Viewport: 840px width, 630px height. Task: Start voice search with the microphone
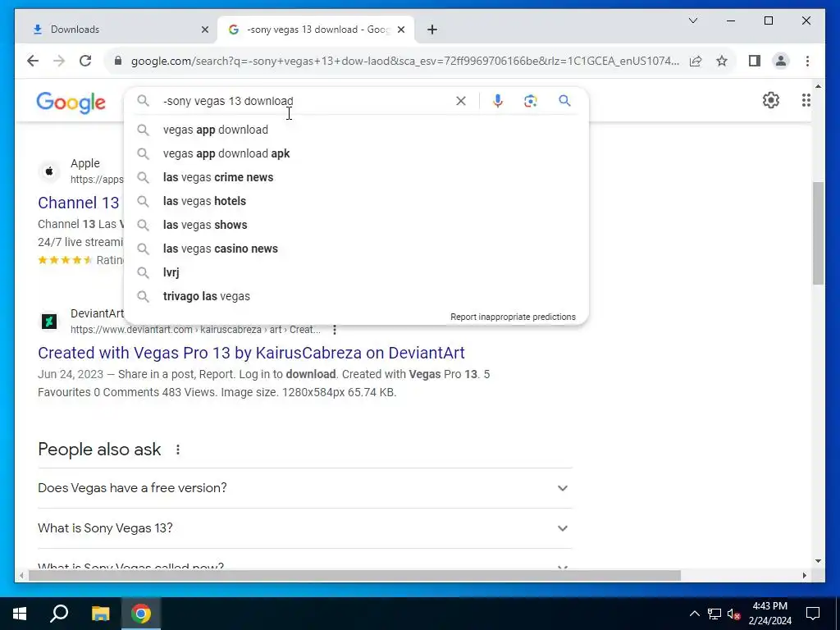click(498, 101)
